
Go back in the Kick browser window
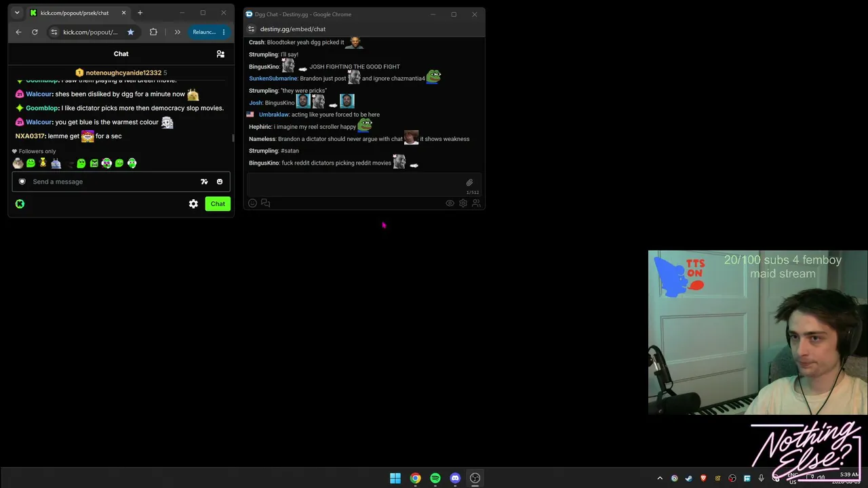pyautogui.click(x=18, y=32)
